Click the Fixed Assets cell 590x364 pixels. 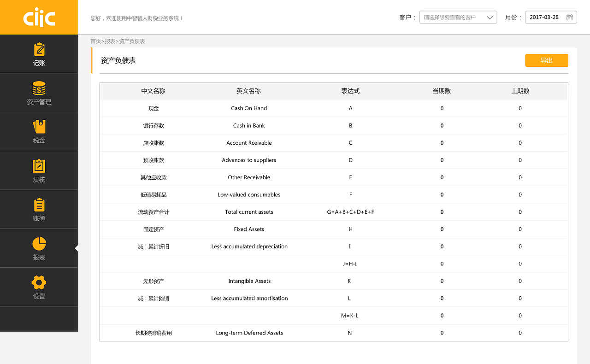[x=249, y=229]
